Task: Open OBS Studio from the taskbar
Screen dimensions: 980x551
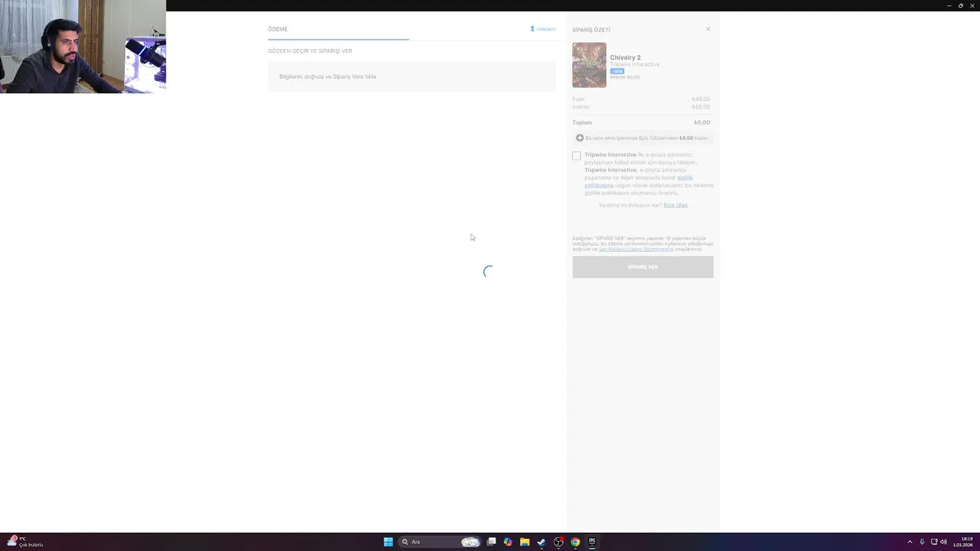Action: pos(558,542)
